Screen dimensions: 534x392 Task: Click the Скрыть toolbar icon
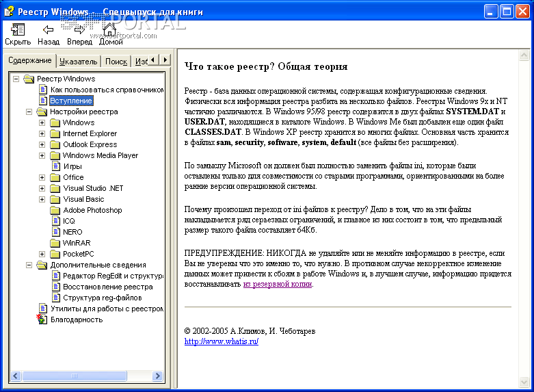[x=18, y=29]
